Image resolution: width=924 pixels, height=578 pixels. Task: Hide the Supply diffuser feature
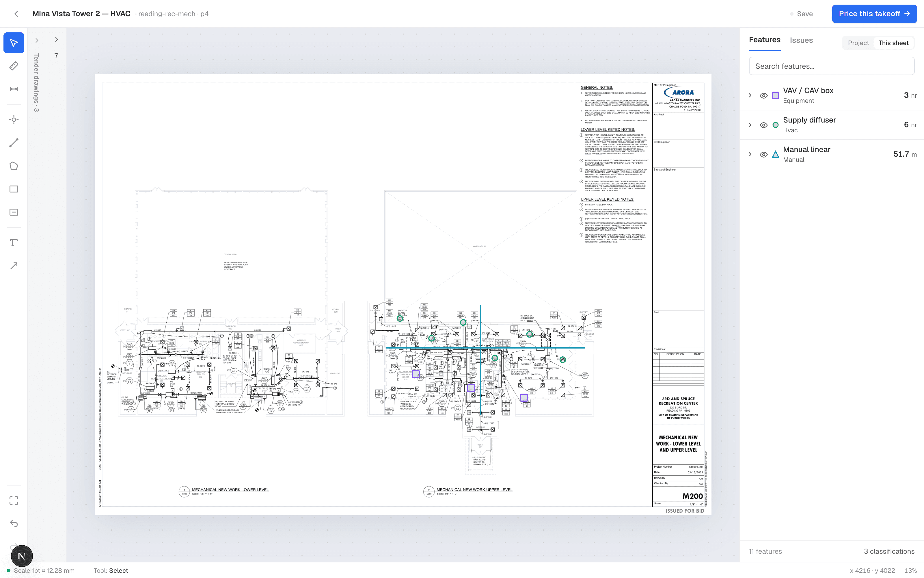tap(764, 125)
